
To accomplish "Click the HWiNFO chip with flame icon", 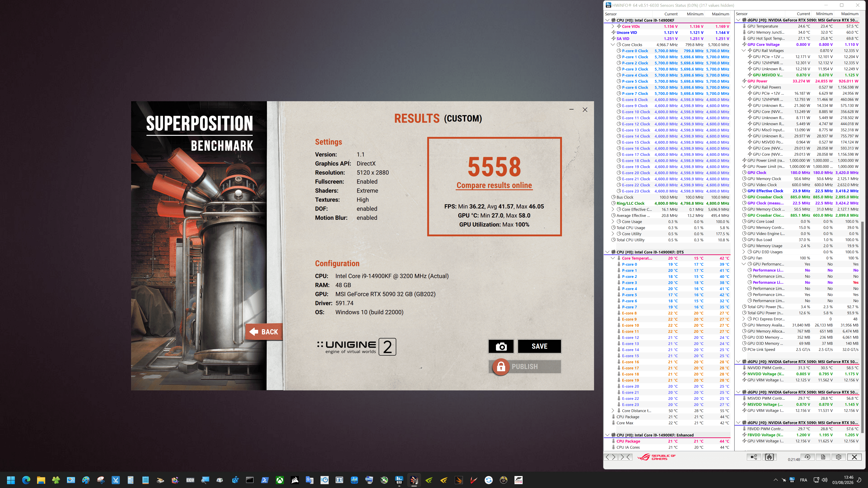I will click(769, 457).
